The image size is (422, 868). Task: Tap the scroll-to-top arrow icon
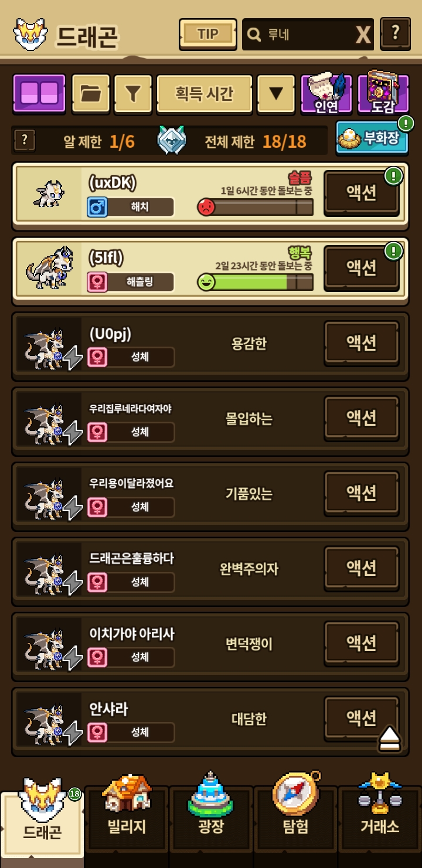click(x=390, y=738)
